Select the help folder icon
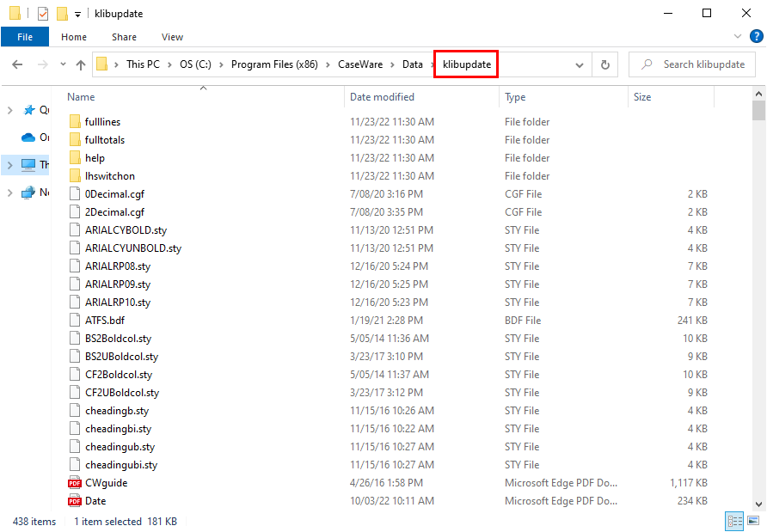767x532 pixels. (75, 158)
